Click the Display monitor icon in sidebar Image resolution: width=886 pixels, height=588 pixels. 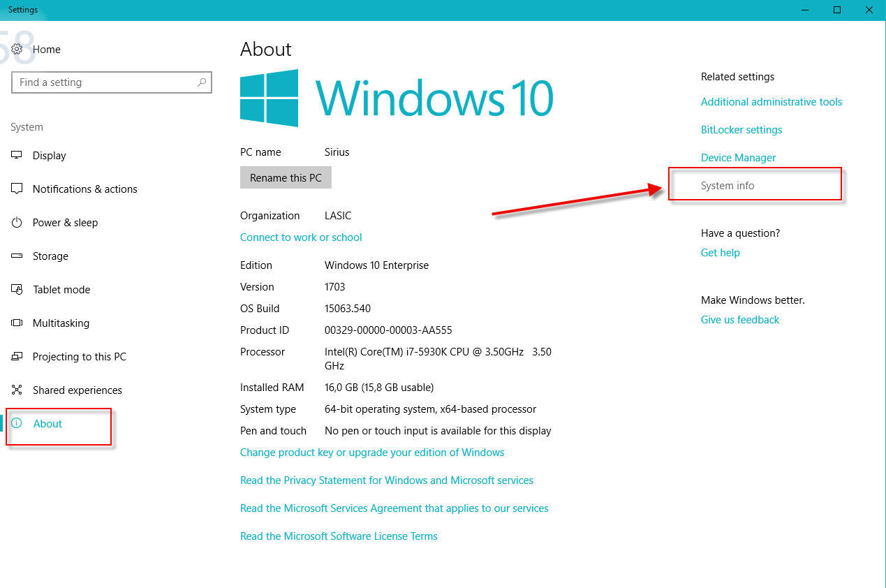point(17,156)
